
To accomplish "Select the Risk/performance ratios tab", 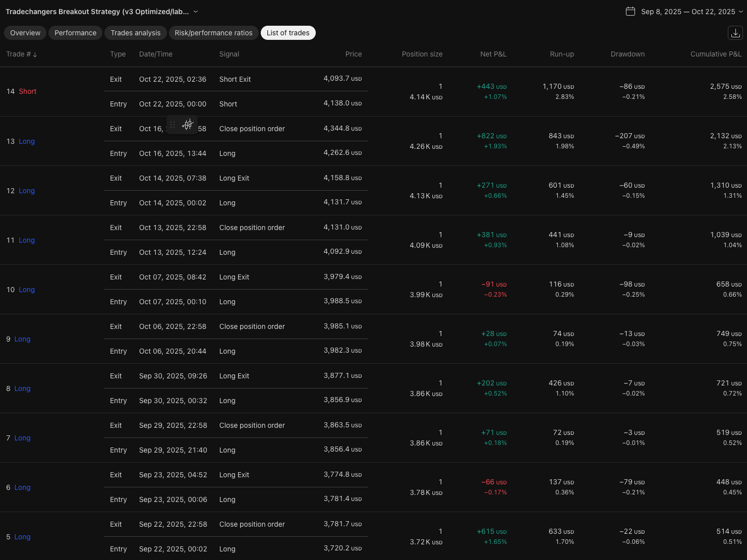I will click(213, 33).
